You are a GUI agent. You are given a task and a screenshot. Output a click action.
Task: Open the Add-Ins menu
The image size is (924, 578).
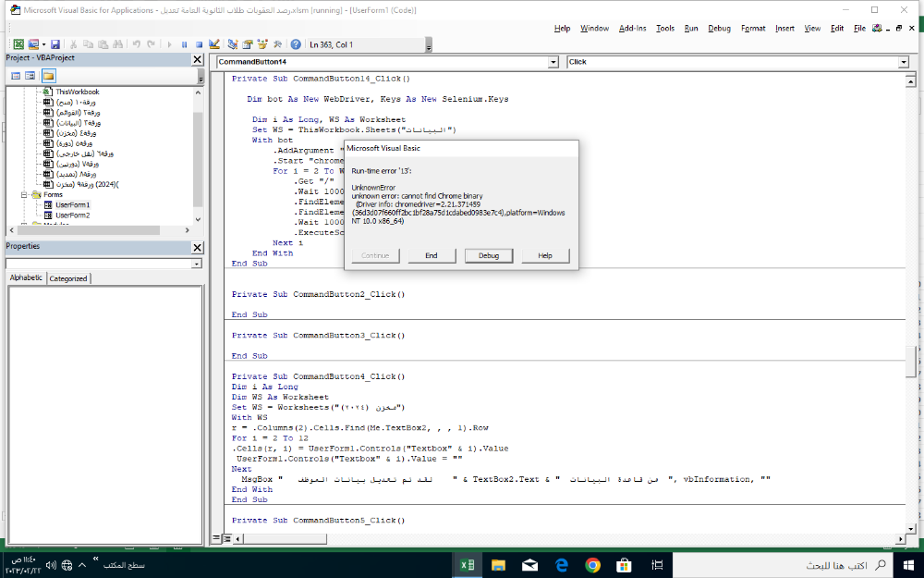(632, 28)
